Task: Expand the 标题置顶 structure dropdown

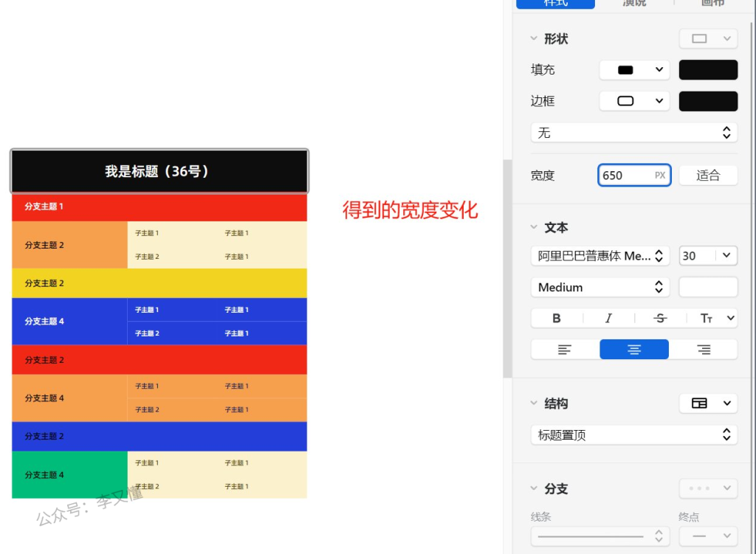Action: pyautogui.click(x=633, y=434)
